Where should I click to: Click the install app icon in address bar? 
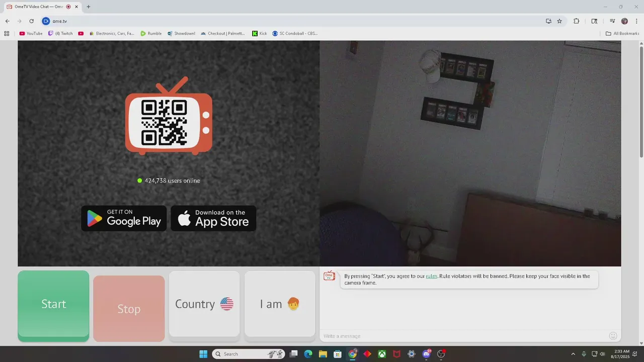tap(548, 21)
